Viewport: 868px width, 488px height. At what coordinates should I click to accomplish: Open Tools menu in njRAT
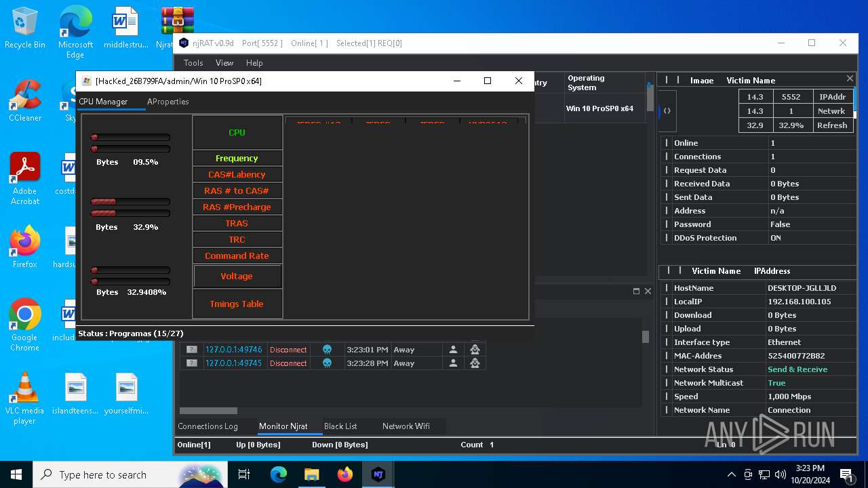tap(193, 63)
